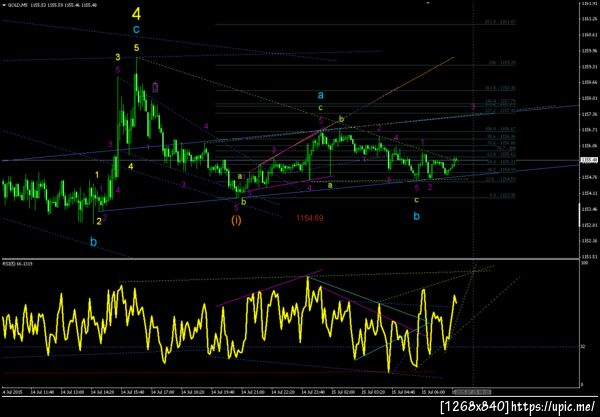The image size is (600, 417).
Task: Click the orange 1154.69 price text
Action: click(x=310, y=218)
